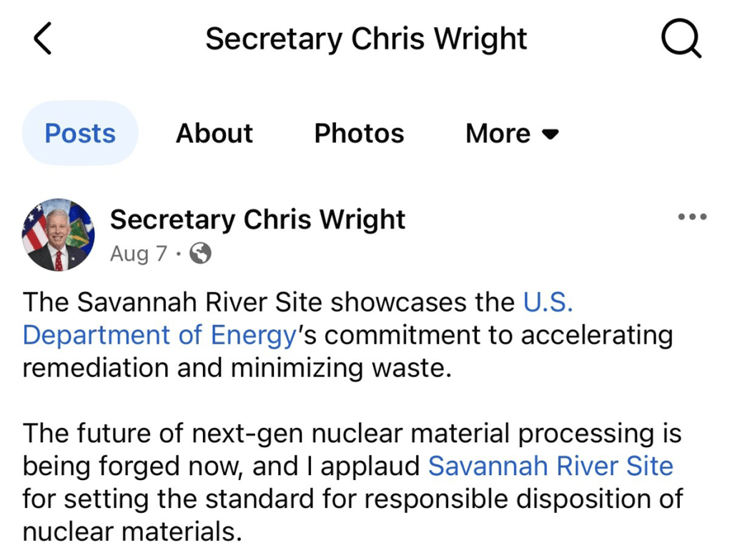The height and width of the screenshot is (560, 732).
Task: Go back using the left arrow
Action: click(x=42, y=39)
